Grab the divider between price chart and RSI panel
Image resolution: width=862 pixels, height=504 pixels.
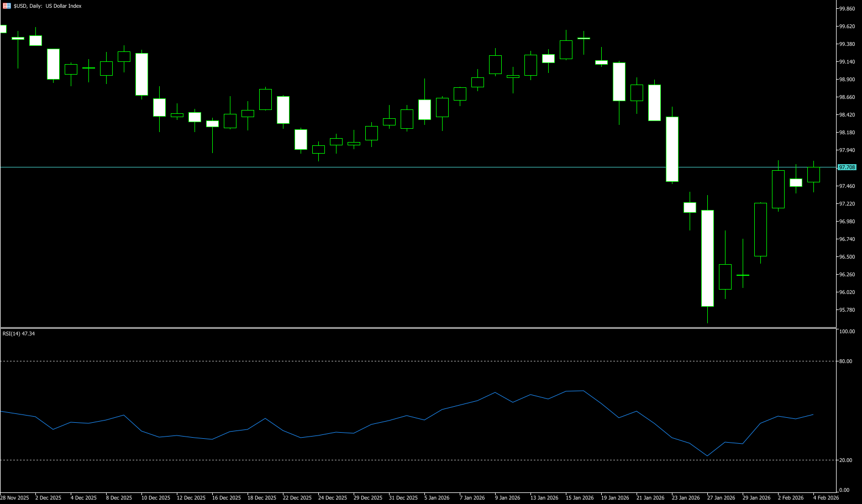[x=387, y=328]
